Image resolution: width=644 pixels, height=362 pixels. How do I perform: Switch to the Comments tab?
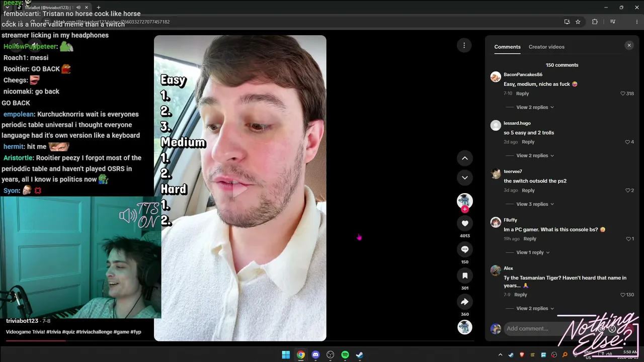click(x=507, y=47)
